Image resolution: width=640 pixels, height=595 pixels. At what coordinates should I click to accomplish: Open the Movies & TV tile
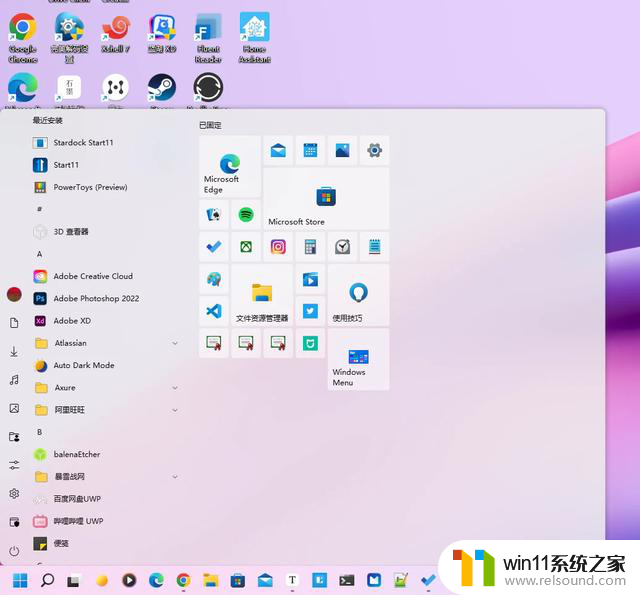[x=310, y=279]
